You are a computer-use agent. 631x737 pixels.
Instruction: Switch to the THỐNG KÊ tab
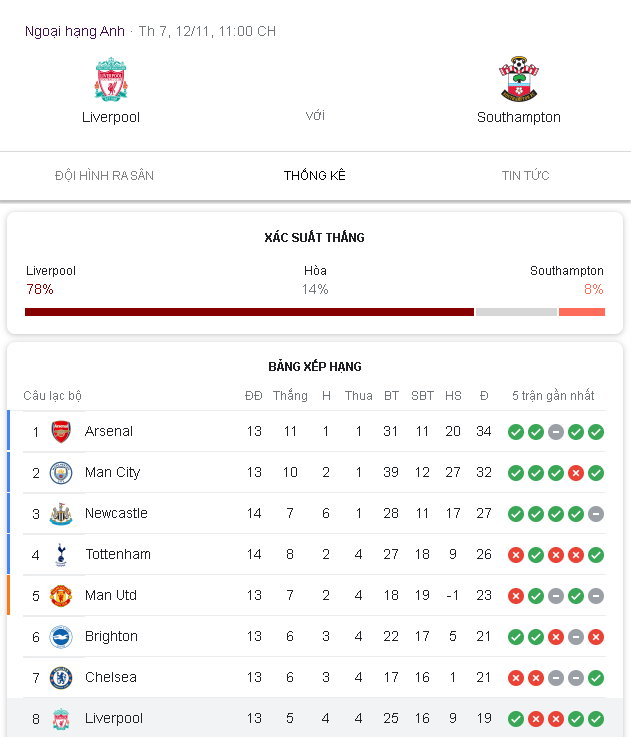tap(315, 176)
